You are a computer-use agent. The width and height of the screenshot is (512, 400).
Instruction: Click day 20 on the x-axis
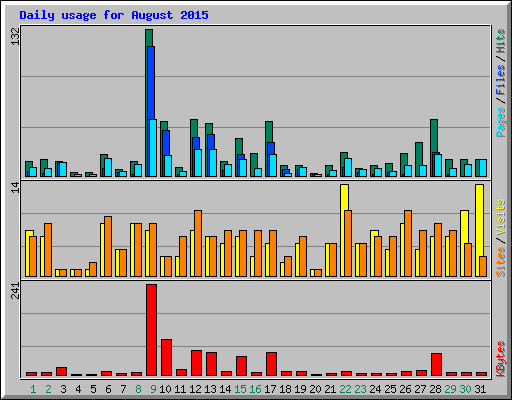point(315,389)
